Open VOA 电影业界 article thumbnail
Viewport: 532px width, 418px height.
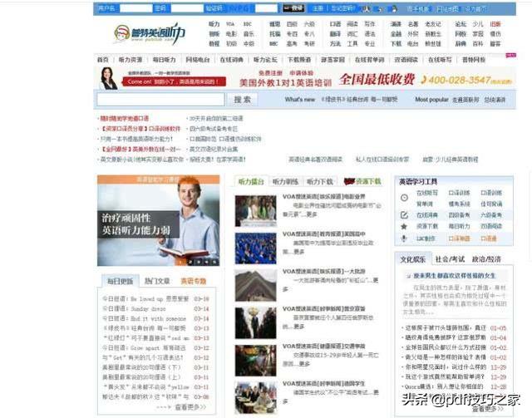click(x=256, y=211)
